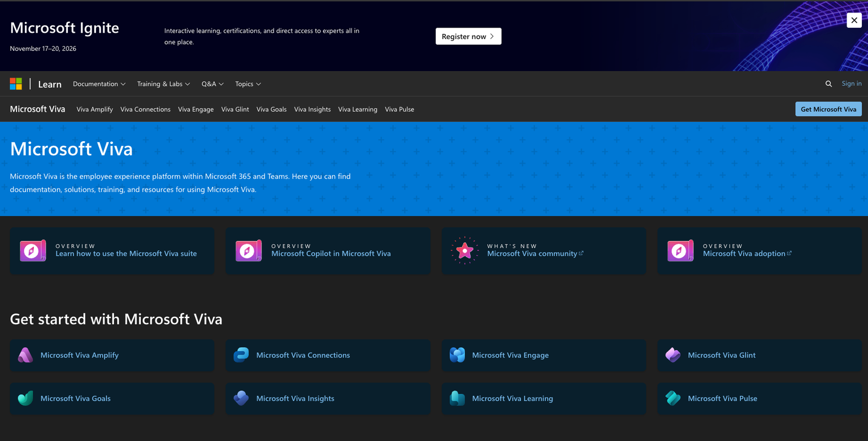
Task: Expand the Q&A dropdown menu
Action: pyautogui.click(x=212, y=84)
